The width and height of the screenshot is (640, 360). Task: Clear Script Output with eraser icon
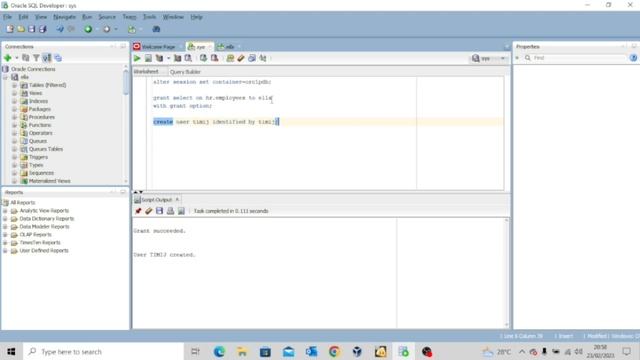[149, 211]
